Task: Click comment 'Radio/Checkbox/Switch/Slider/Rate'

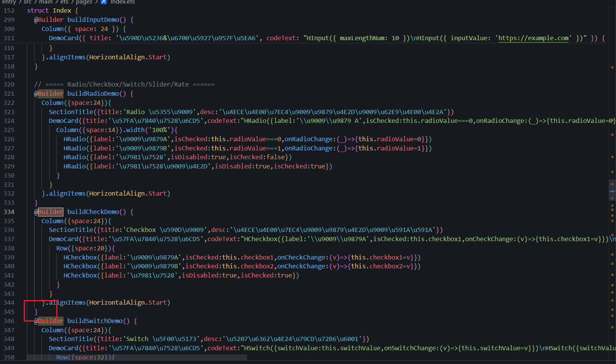Action: (128, 84)
